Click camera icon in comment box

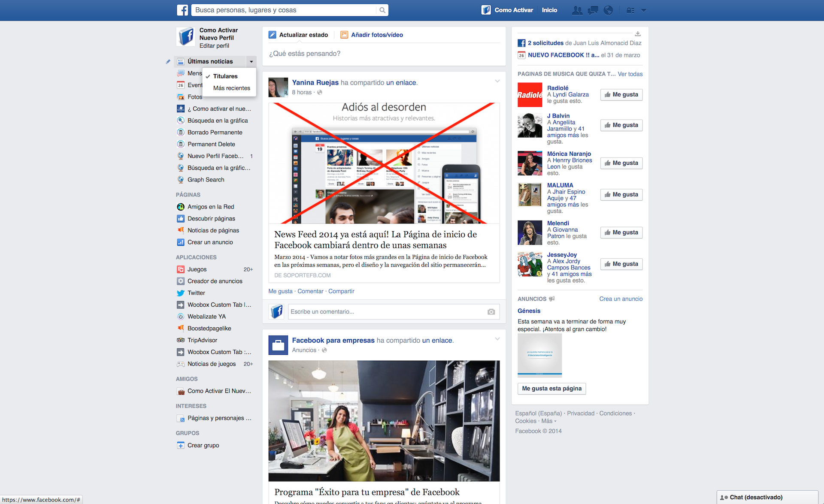491,312
